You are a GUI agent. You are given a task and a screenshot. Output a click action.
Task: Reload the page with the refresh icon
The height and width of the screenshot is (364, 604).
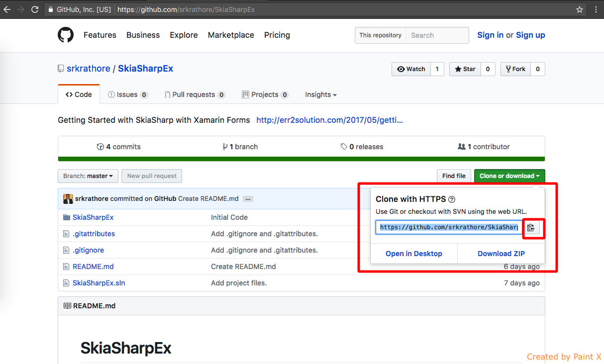35,9
